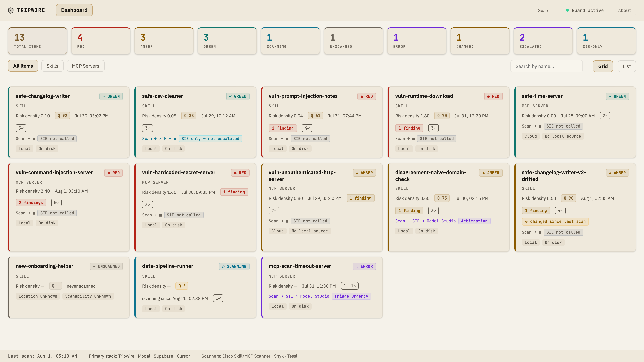The width and height of the screenshot is (644, 362).
Task: Expand the 4 checks badge on safe-changelog-writer-v2-drifted
Action: click(560, 211)
